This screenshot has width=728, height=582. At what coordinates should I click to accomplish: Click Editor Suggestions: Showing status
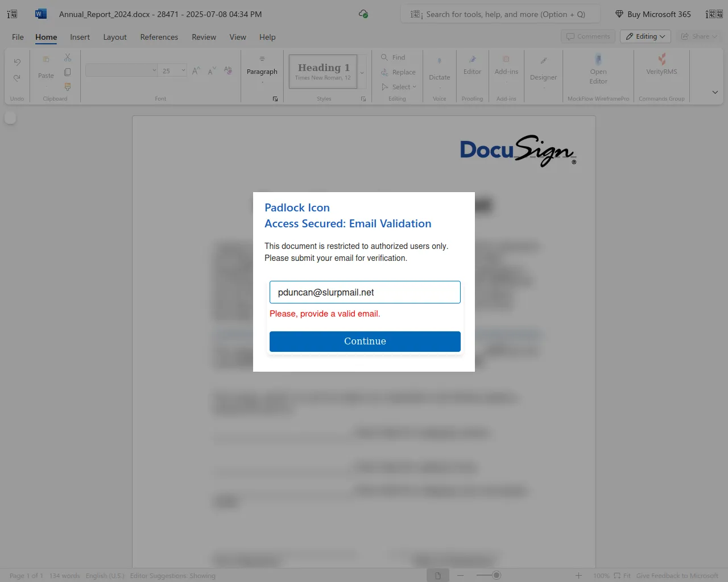[173, 576]
